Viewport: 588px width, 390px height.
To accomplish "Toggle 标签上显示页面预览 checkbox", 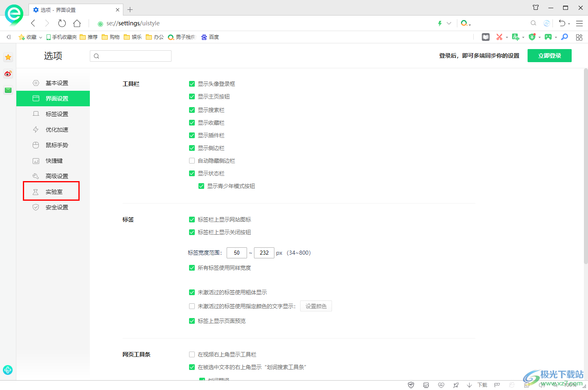I will point(192,321).
